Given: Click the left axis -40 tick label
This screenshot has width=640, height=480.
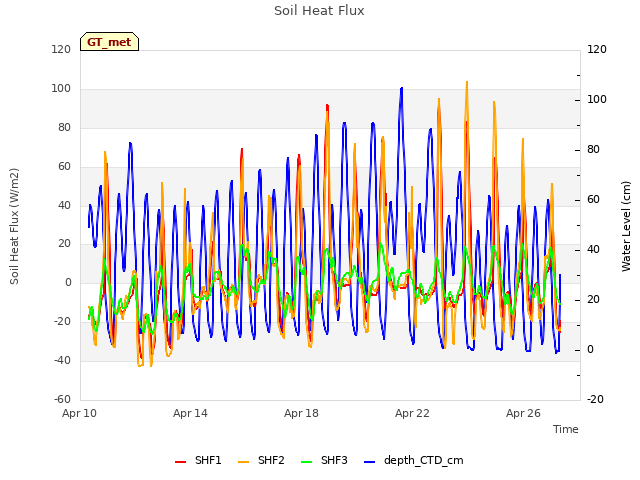Looking at the screenshot, I should point(62,360).
